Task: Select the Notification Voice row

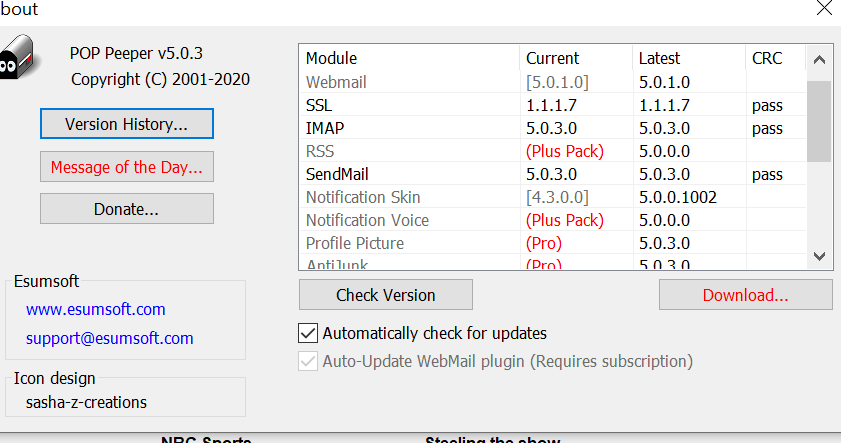Action: [552, 220]
